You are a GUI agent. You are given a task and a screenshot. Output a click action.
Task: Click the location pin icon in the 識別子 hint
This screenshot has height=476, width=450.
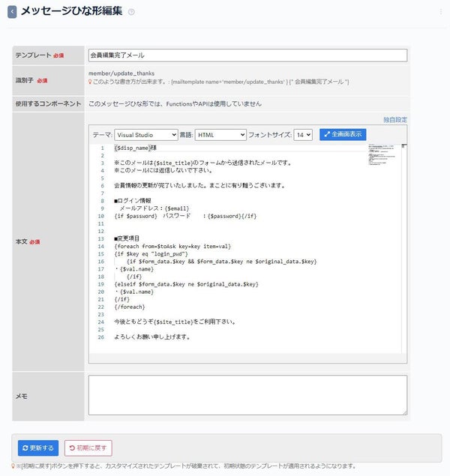90,82
